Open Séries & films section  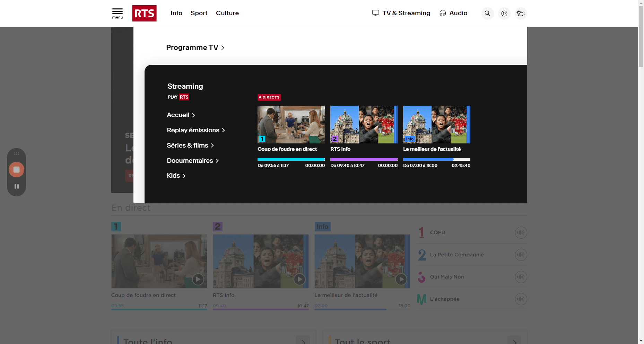(x=190, y=145)
